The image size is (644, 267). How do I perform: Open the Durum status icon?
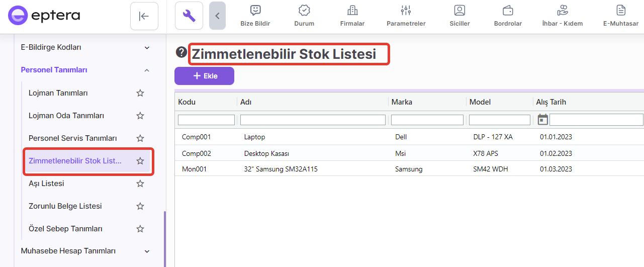(304, 11)
